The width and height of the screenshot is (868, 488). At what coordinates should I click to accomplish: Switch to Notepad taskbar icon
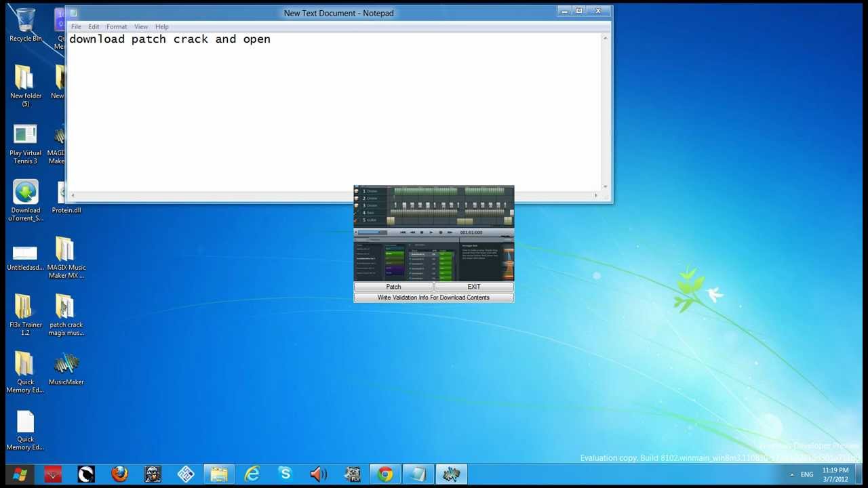[x=418, y=474]
